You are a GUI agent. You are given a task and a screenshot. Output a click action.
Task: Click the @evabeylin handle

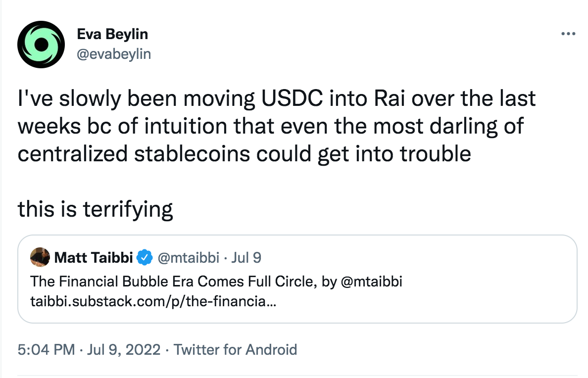tap(115, 54)
